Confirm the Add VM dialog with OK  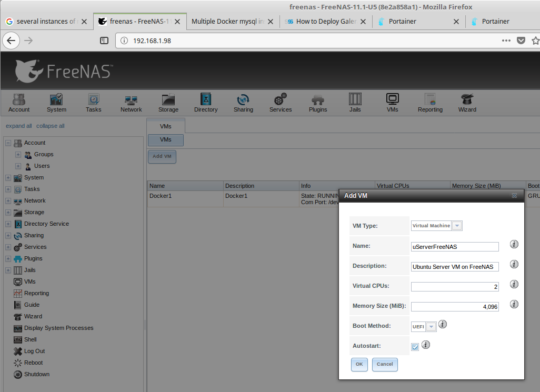point(359,364)
